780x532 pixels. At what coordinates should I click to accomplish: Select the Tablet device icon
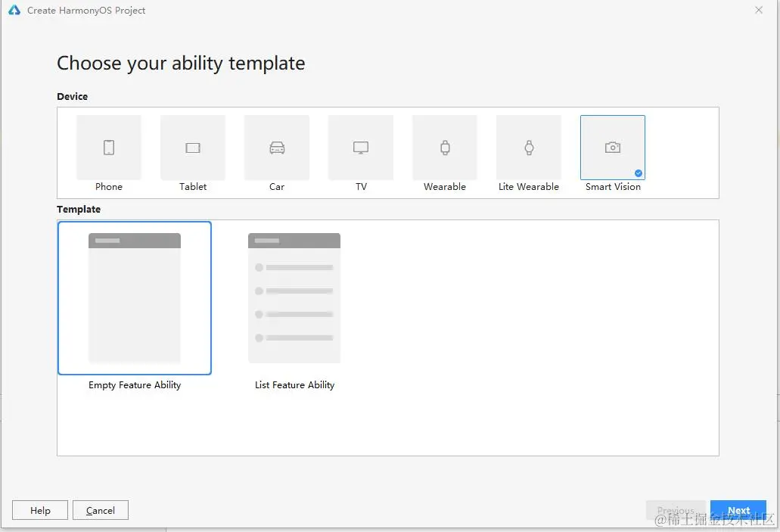[x=193, y=148]
